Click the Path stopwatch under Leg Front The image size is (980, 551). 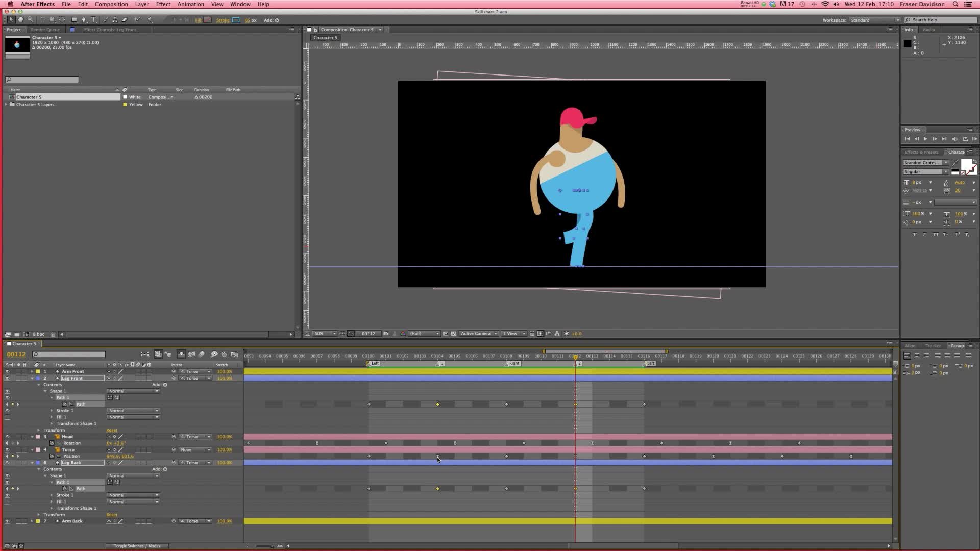point(65,404)
